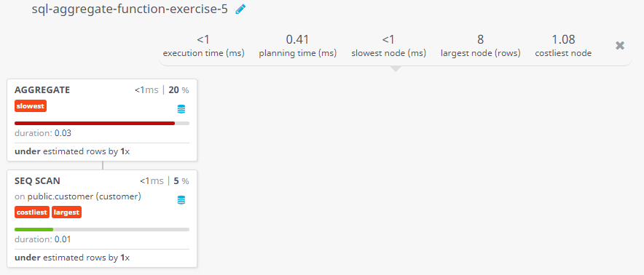Click the costliest tag on the SEQ SCAN node

coord(32,212)
